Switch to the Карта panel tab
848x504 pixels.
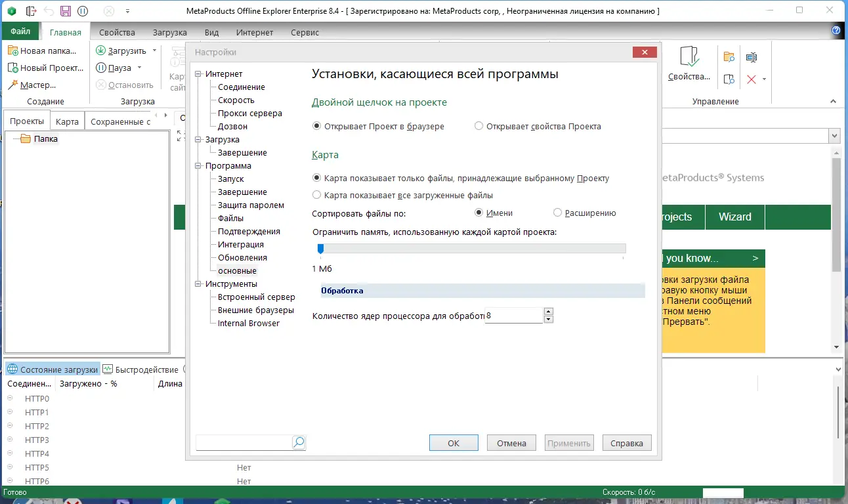click(67, 121)
